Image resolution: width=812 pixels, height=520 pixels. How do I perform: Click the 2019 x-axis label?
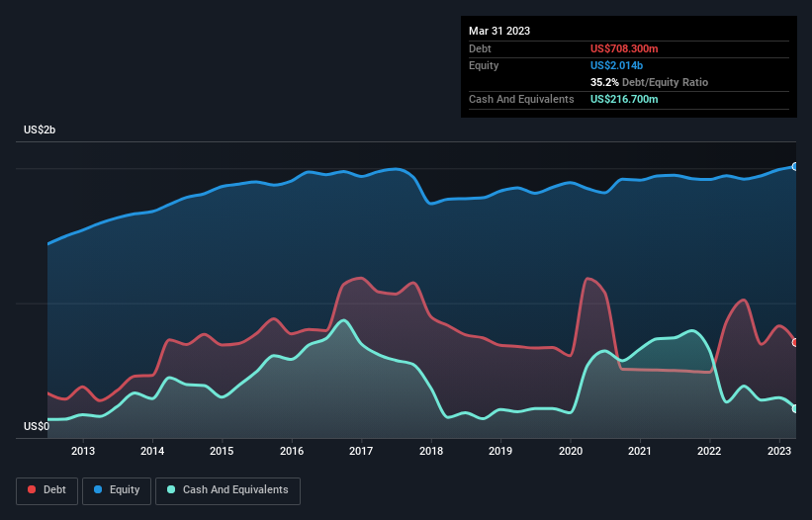pyautogui.click(x=500, y=451)
